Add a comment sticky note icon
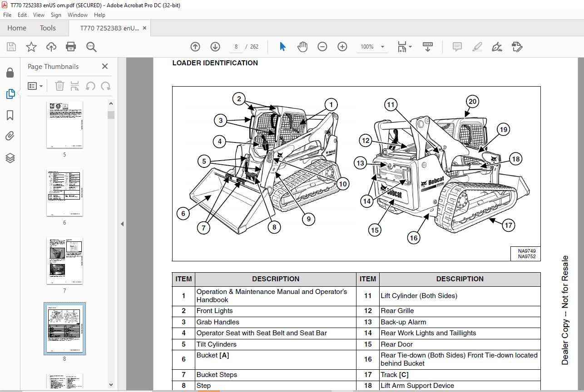This screenshot has height=392, width=584. [x=457, y=47]
